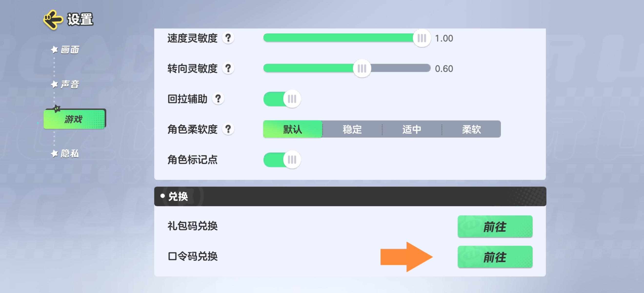Viewport: 644px width, 293px height.
Task: Open the 声音 settings tab
Action: click(70, 84)
